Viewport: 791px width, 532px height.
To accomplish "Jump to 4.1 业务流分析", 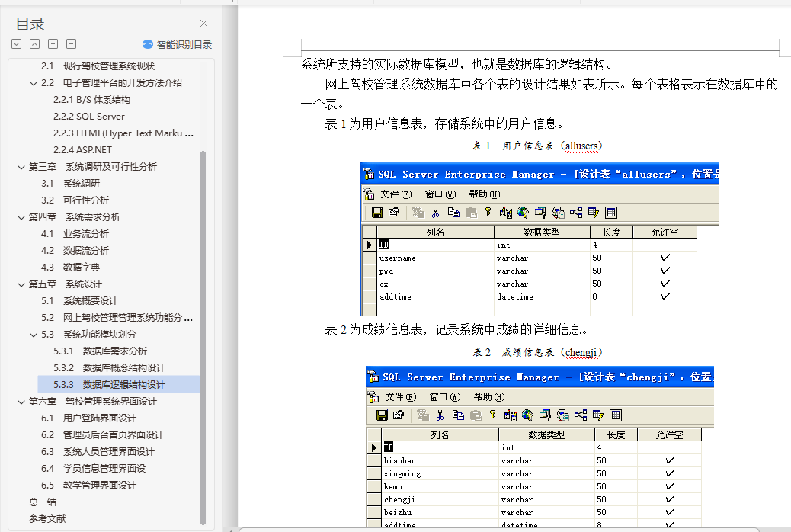I will [x=75, y=233].
